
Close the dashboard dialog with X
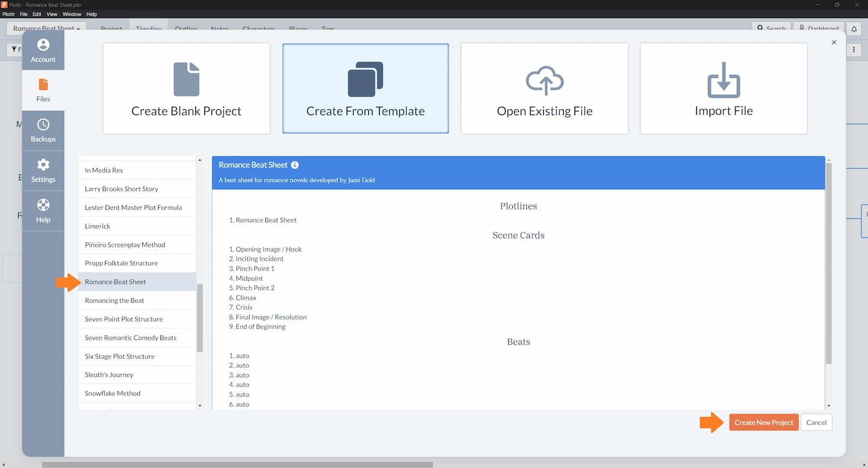[x=834, y=42]
